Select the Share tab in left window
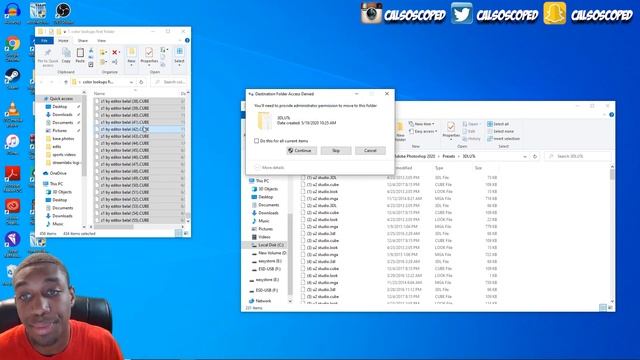The width and height of the screenshot is (640, 360). [82, 40]
